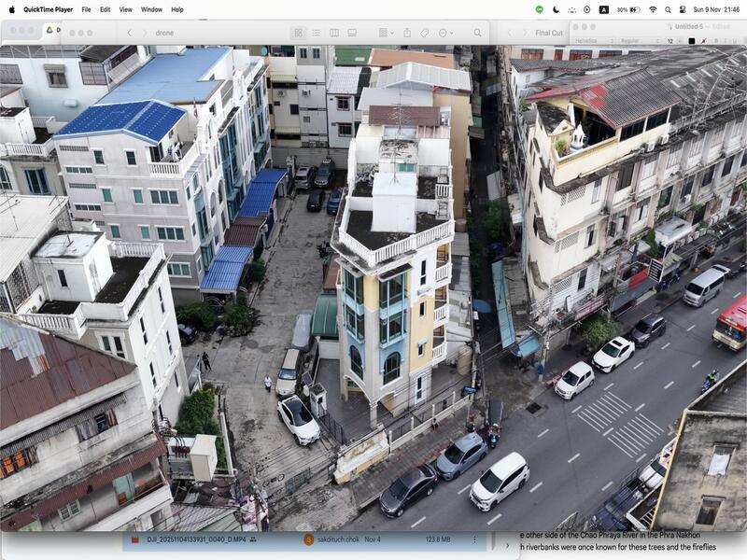Open the QuickTime Player View menu

click(126, 7)
